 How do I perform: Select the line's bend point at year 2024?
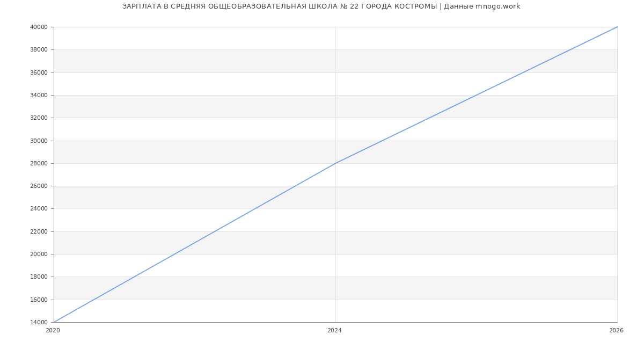click(x=335, y=163)
